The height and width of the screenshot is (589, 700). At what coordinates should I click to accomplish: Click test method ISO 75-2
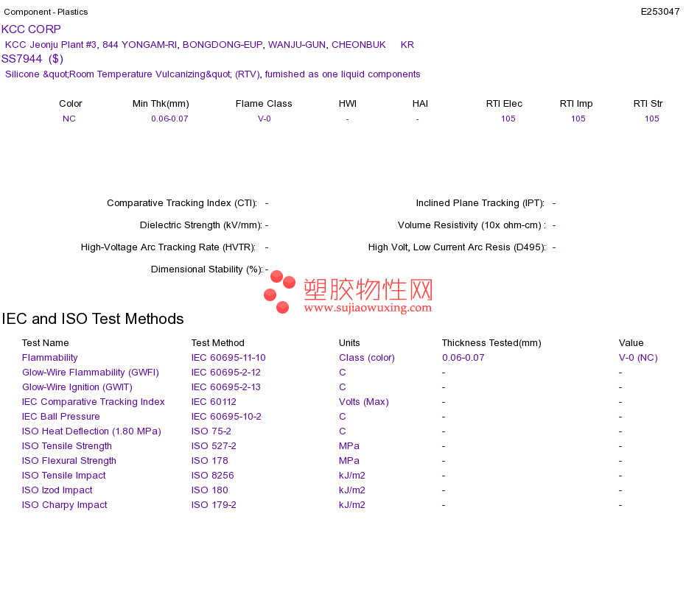pos(211,431)
